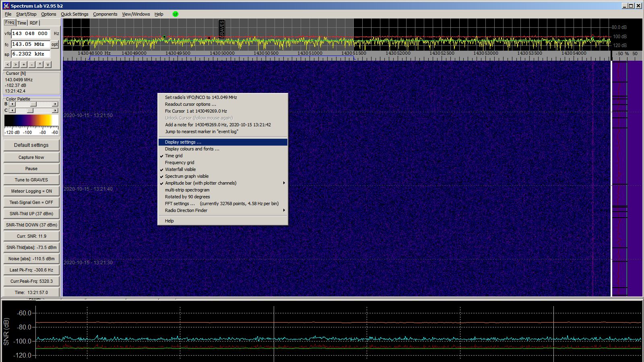The width and height of the screenshot is (644, 362).
Task: Expand Amplitude bar submenu
Action: click(x=223, y=183)
